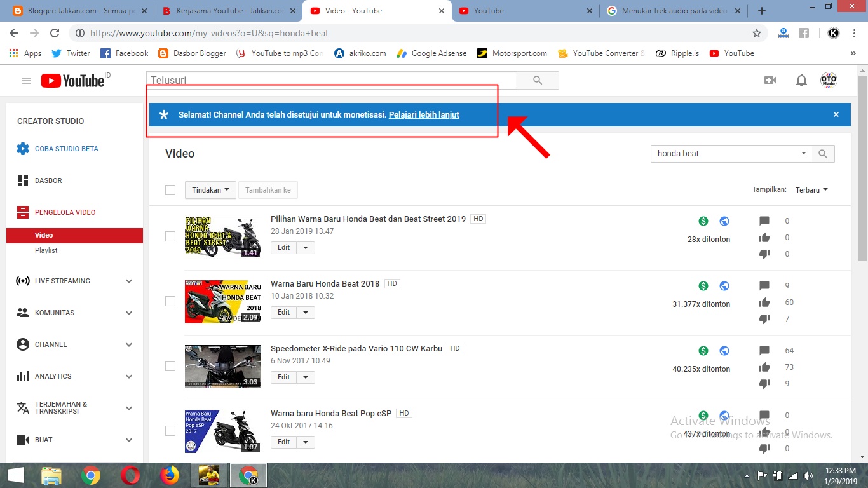Tick checkbox for Warna Baru Honda Beat 2018
Image resolution: width=868 pixels, height=488 pixels.
click(x=170, y=301)
